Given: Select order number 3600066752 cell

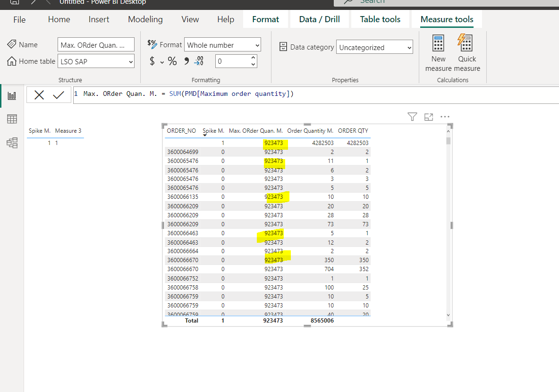Looking at the screenshot, I should (183, 278).
